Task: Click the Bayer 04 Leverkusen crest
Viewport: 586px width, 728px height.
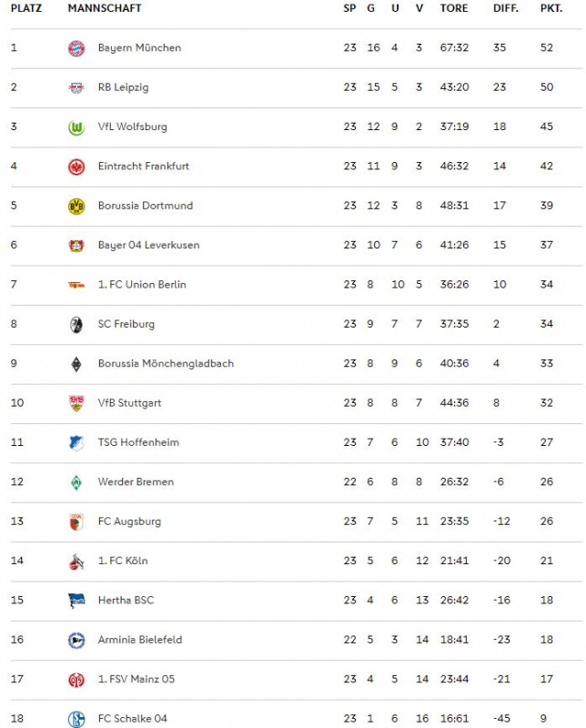Action: point(76,245)
